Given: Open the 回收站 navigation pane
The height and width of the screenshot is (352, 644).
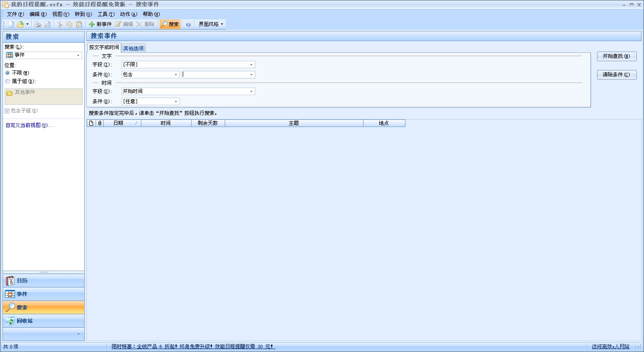Looking at the screenshot, I should coord(44,321).
